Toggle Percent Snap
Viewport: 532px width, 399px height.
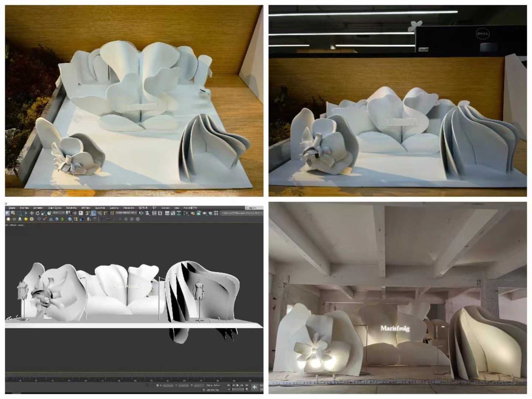(100, 213)
